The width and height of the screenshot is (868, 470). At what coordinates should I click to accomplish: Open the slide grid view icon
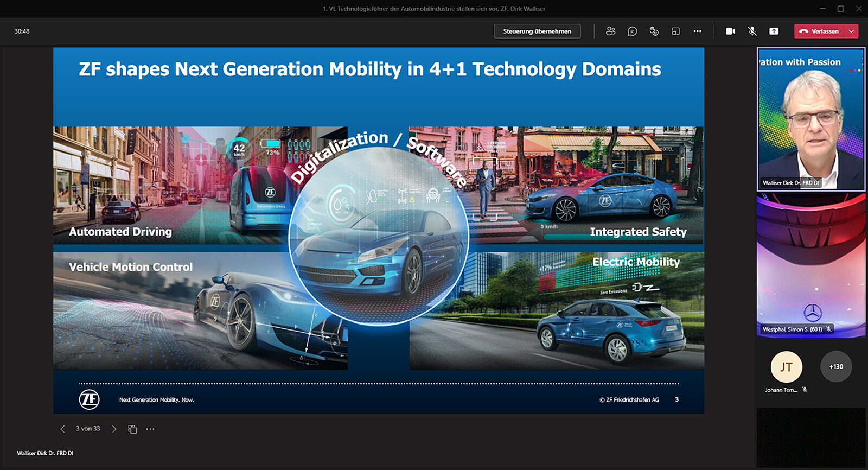click(132, 429)
